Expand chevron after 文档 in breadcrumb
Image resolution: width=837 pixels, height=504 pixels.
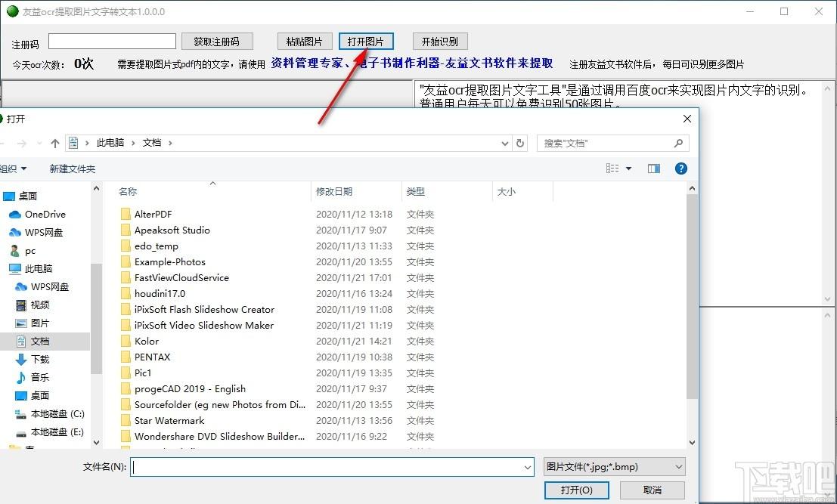pos(170,143)
